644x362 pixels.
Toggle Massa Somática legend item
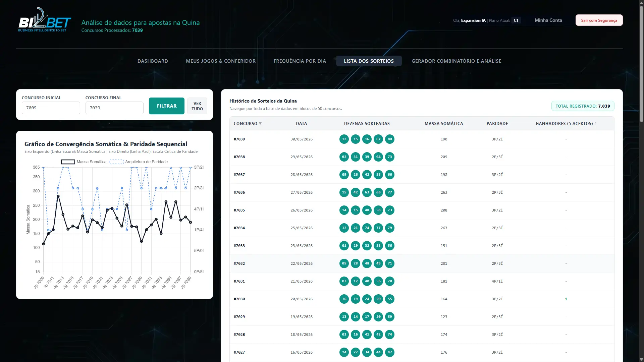click(84, 162)
